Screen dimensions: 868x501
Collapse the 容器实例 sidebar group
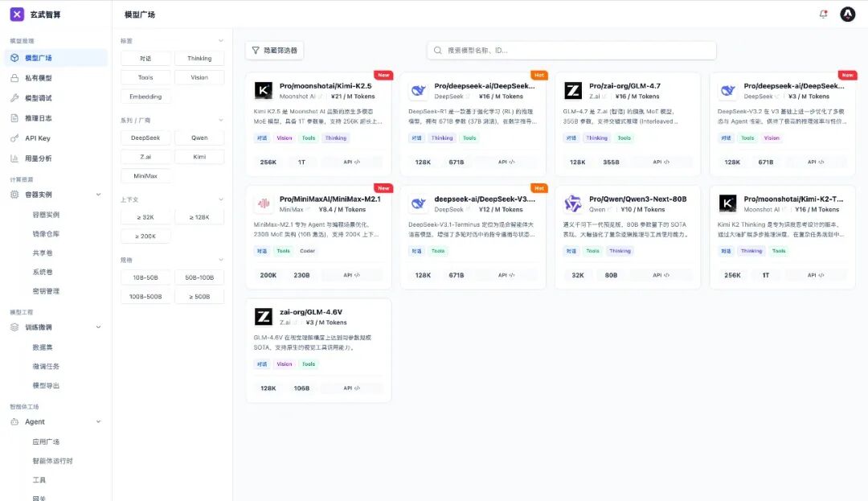pos(98,195)
